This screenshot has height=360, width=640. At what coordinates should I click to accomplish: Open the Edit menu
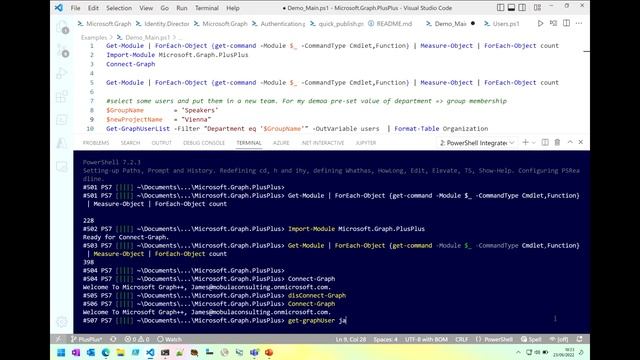(93, 8)
